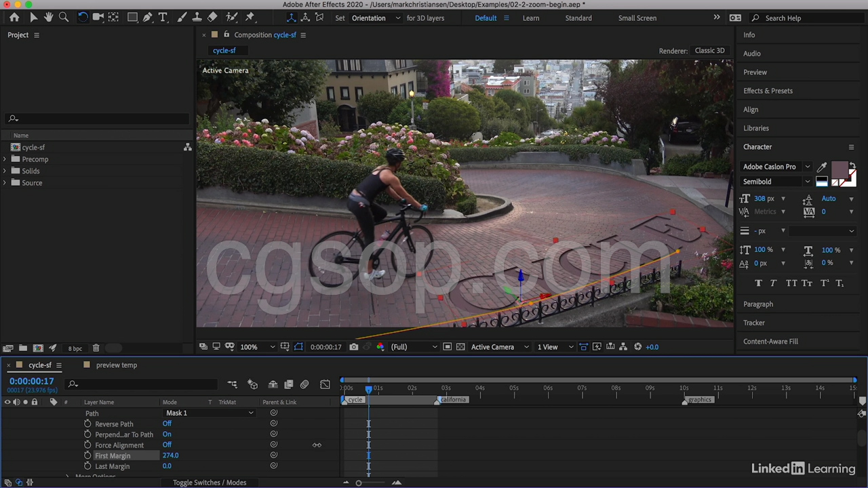
Task: Open the Active Camera view dropdown
Action: pyautogui.click(x=500, y=347)
